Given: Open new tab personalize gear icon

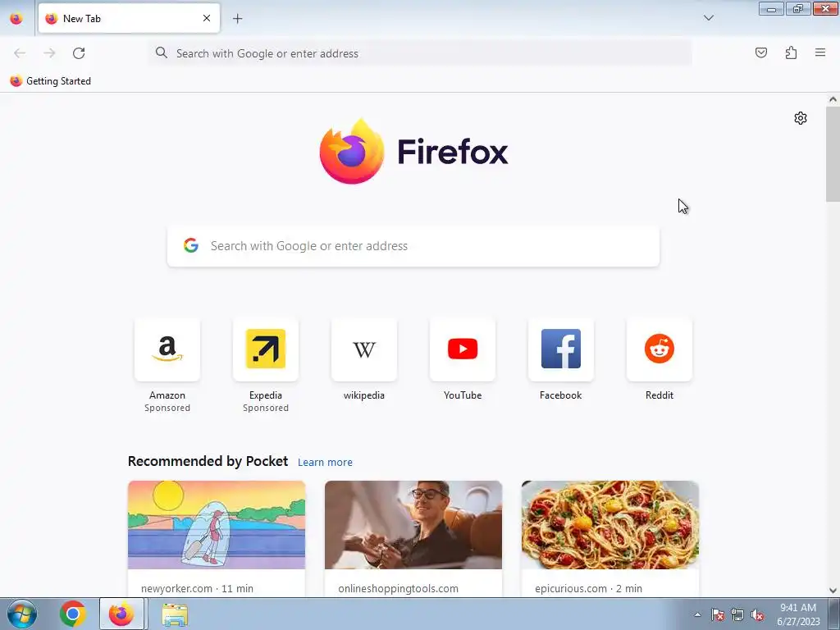Looking at the screenshot, I should [x=801, y=118].
